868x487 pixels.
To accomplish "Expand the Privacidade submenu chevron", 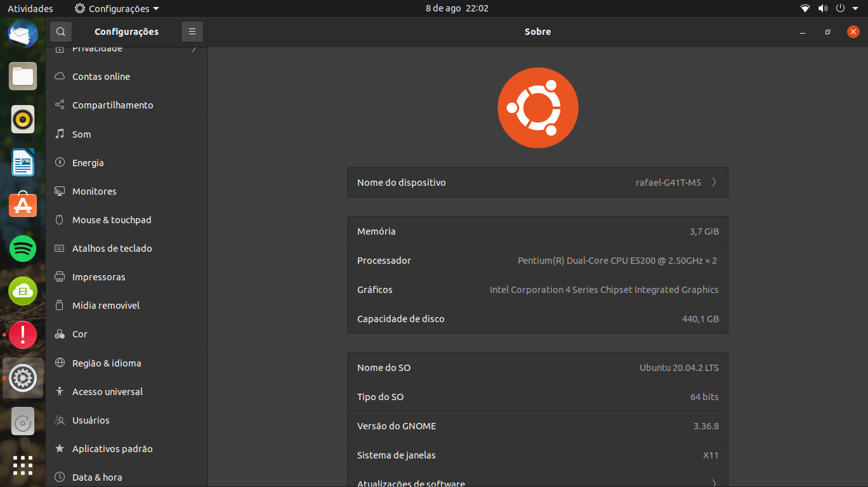I will click(x=194, y=49).
